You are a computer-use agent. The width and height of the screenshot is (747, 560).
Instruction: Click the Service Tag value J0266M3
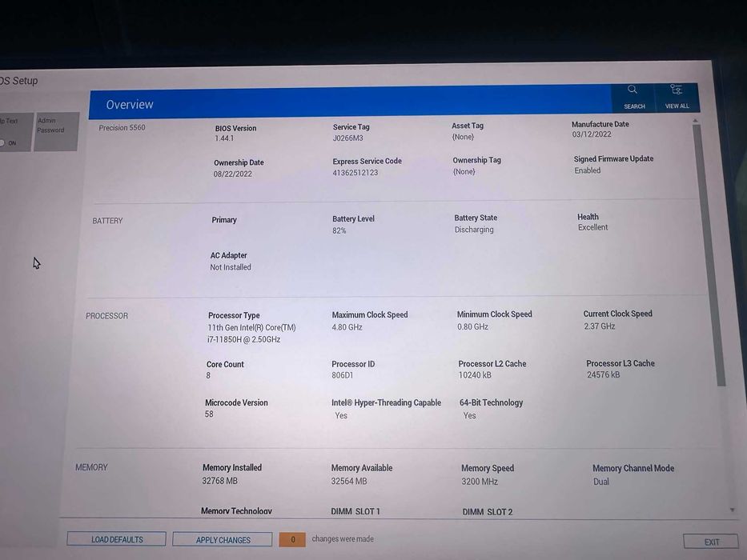[347, 138]
